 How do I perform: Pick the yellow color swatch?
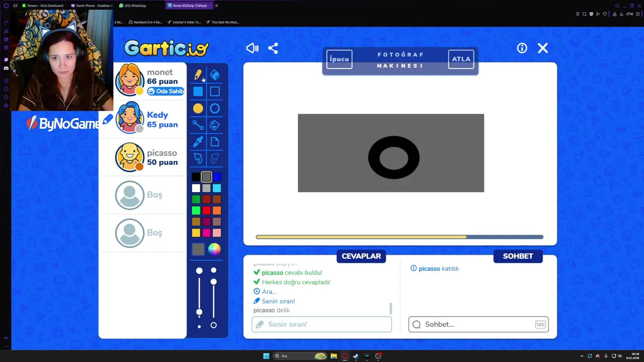coord(196,233)
